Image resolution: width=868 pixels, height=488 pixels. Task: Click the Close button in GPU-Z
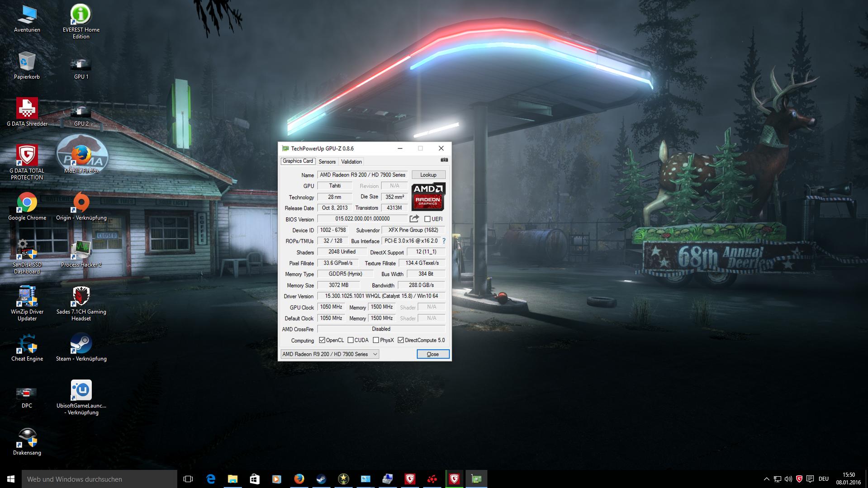(433, 354)
